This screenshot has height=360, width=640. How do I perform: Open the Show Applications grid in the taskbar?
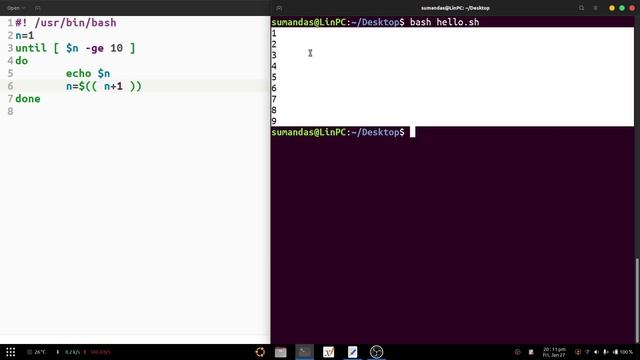(11, 352)
